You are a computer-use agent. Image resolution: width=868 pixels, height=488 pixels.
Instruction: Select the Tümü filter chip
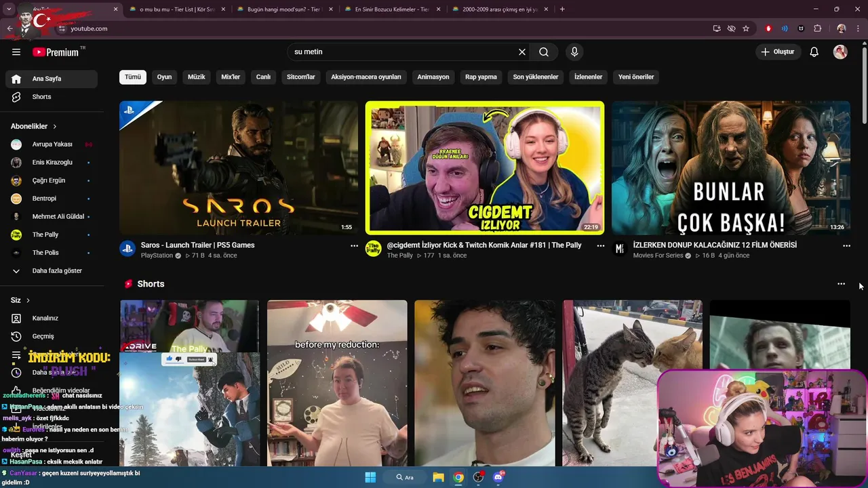click(133, 77)
